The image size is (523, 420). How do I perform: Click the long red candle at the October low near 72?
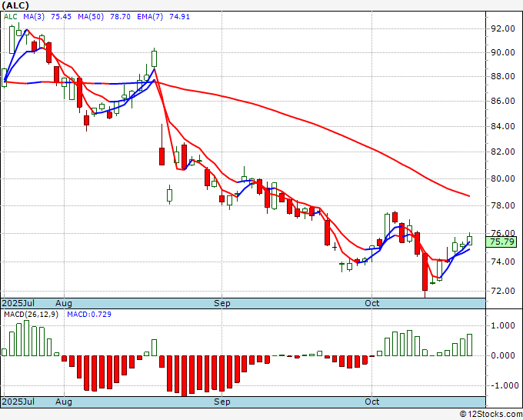point(425,272)
